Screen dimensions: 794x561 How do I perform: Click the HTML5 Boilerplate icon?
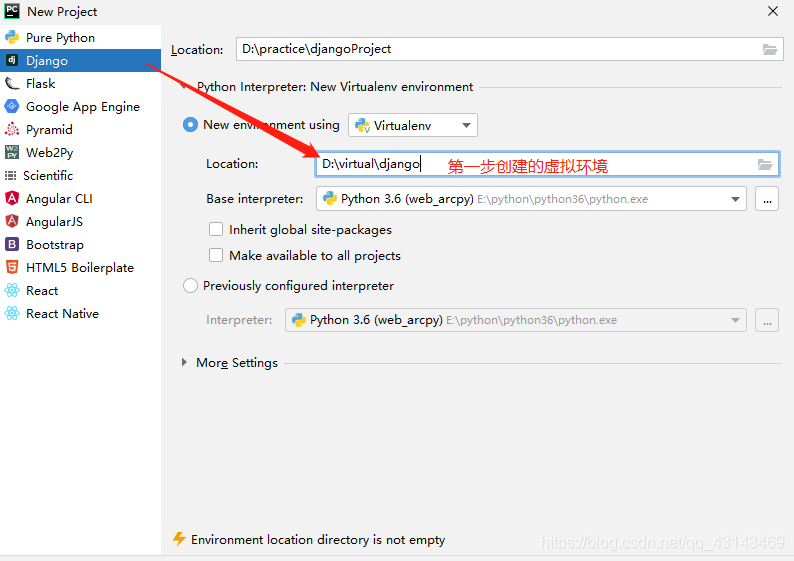click(12, 267)
